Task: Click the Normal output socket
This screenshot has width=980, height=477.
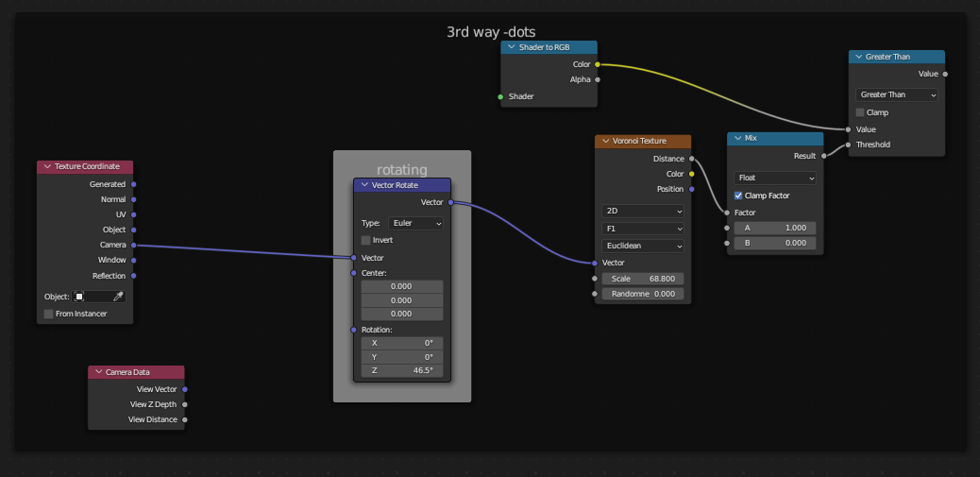Action: point(134,199)
